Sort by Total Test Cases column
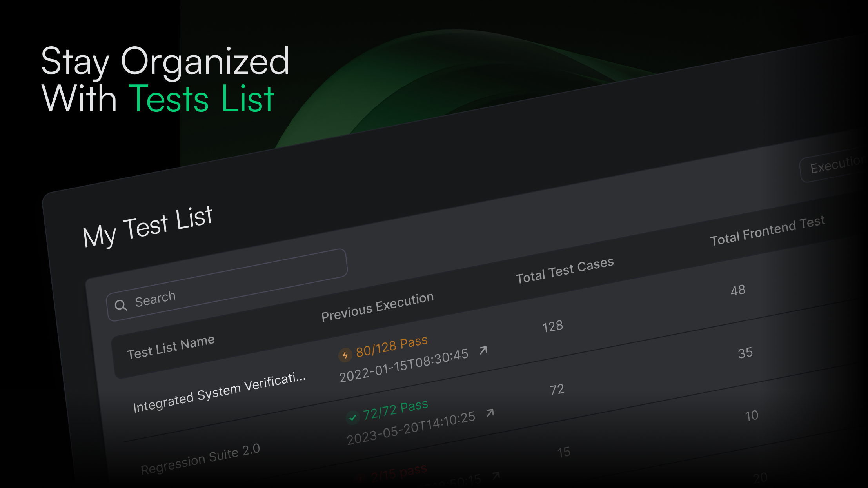This screenshot has height=488, width=868. point(564,270)
